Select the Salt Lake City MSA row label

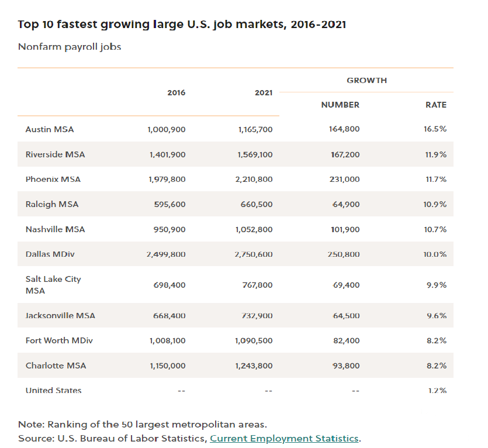pos(53,285)
